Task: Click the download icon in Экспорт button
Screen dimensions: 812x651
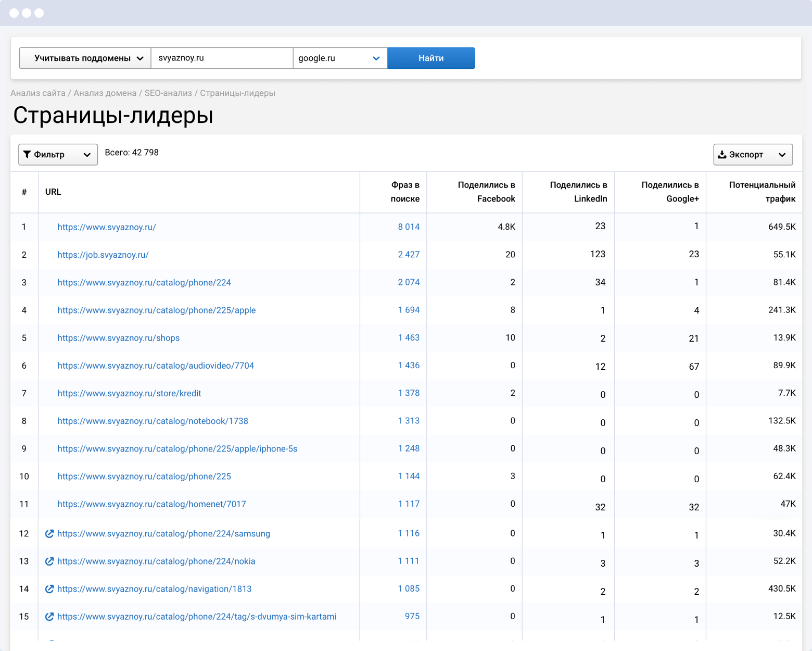Action: tap(722, 155)
